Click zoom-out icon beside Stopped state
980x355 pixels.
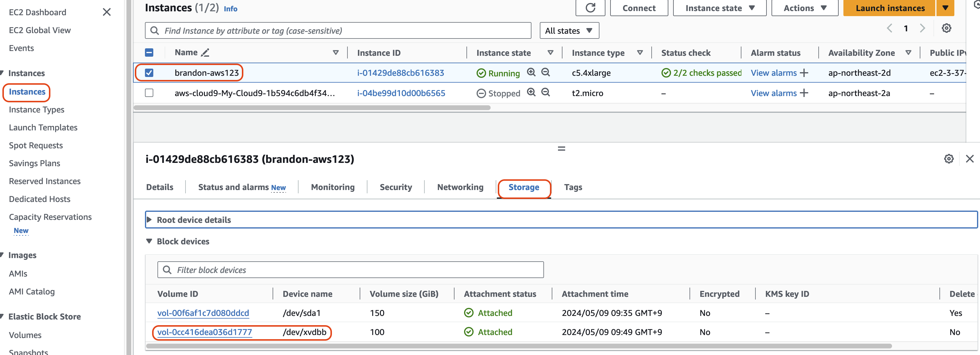(x=545, y=92)
